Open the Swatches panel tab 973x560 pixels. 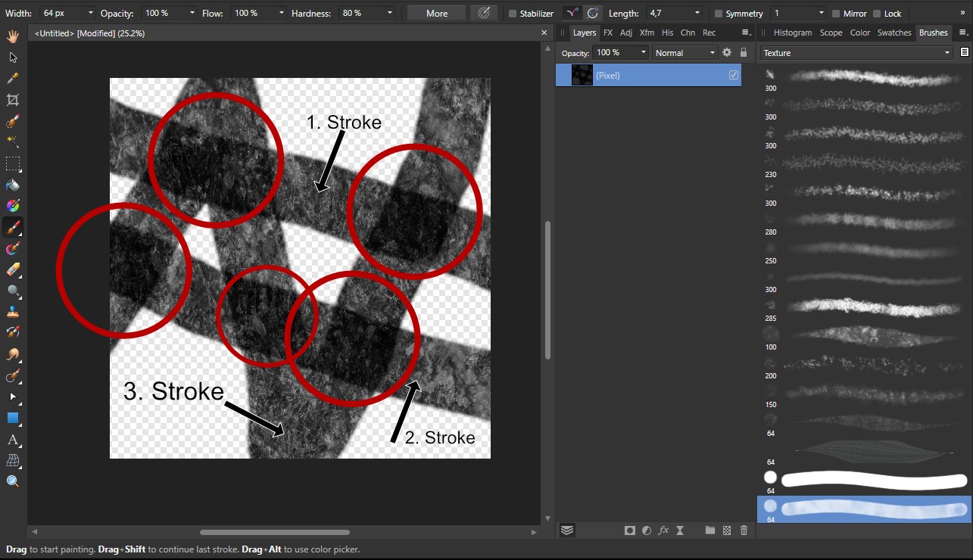pos(894,33)
